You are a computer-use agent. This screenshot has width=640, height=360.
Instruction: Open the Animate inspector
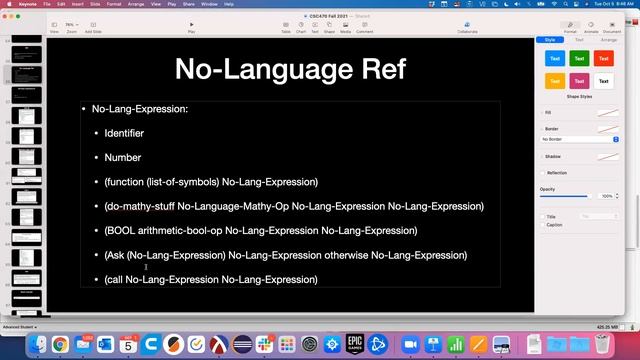(591, 27)
